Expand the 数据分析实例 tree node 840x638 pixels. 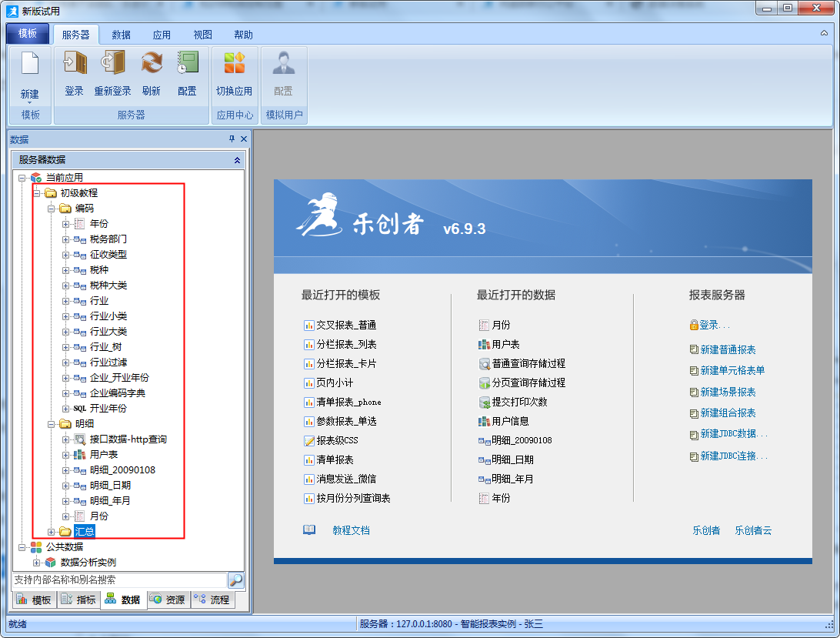[x=36, y=563]
